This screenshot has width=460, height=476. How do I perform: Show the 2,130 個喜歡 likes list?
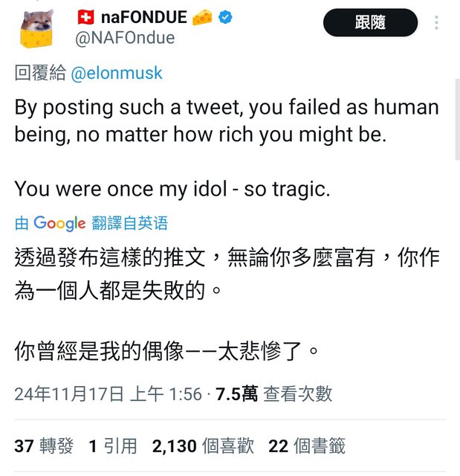point(203,446)
